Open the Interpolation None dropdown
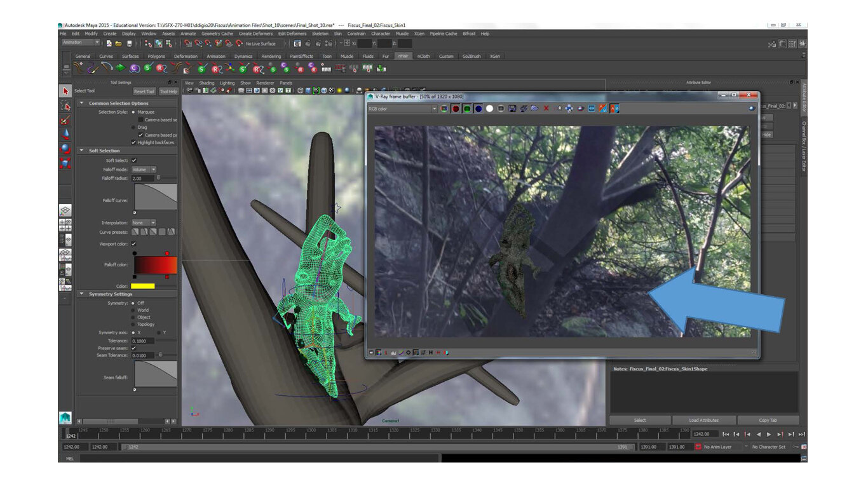 144,223
